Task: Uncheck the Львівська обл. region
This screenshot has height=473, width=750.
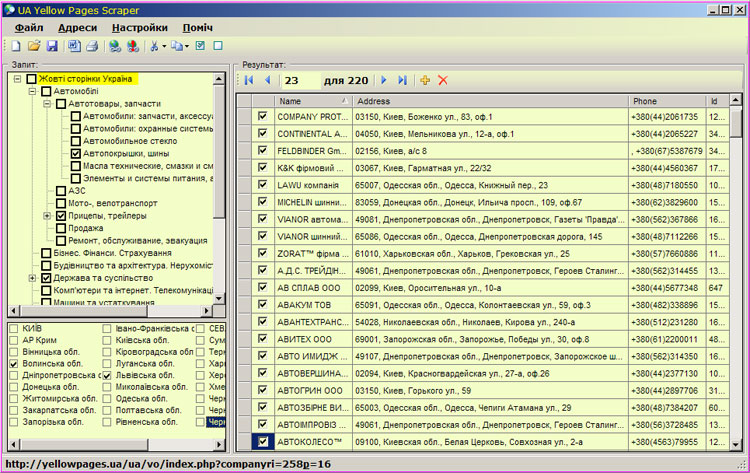Action: pos(108,374)
